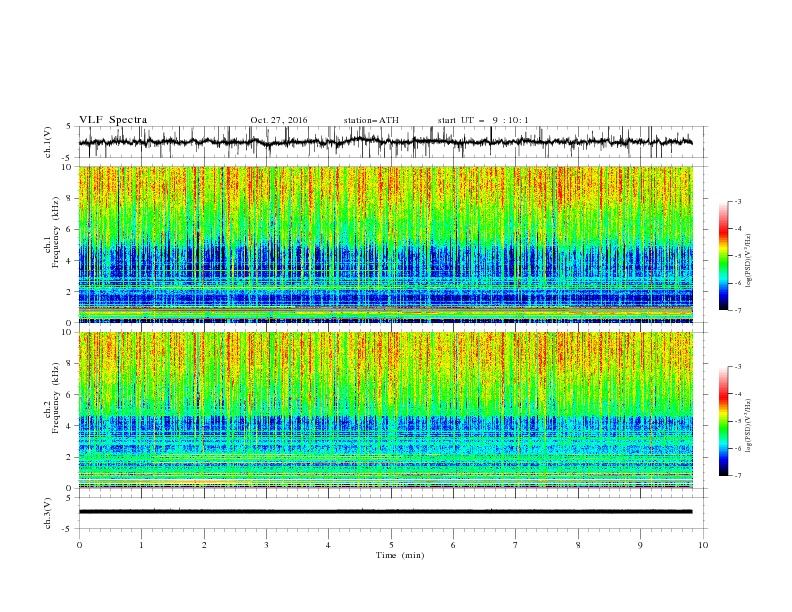Click time axis tick label "0"

(79, 545)
